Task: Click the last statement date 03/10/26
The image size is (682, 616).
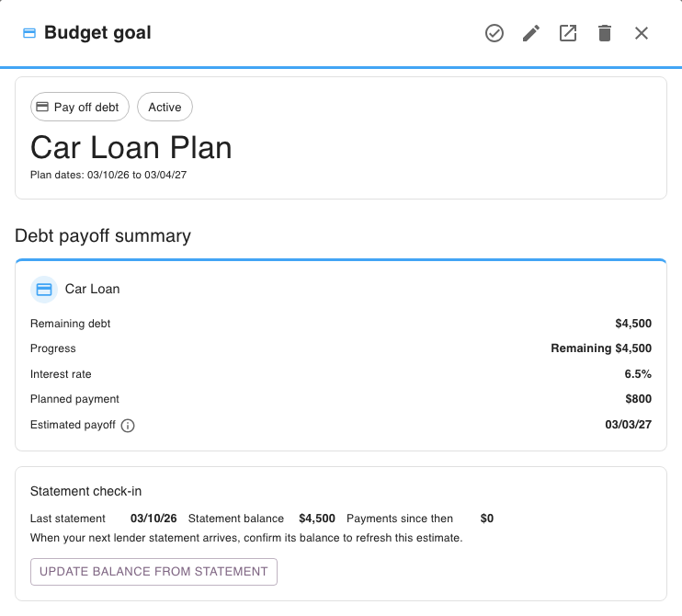Action: tap(153, 519)
